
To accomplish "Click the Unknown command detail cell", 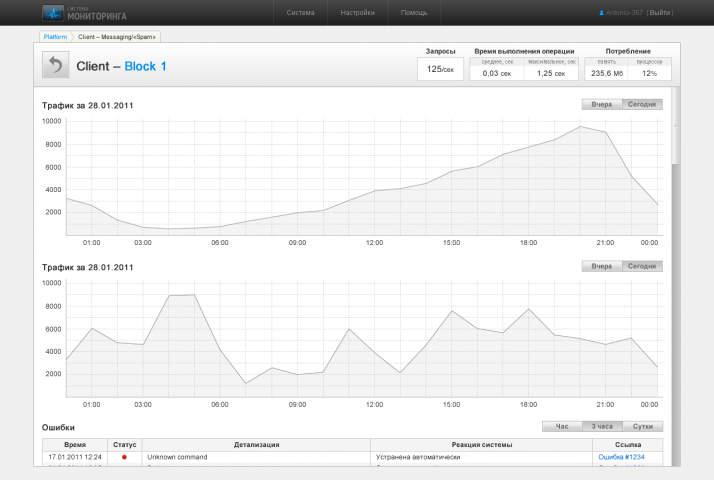I will click(x=256, y=457).
